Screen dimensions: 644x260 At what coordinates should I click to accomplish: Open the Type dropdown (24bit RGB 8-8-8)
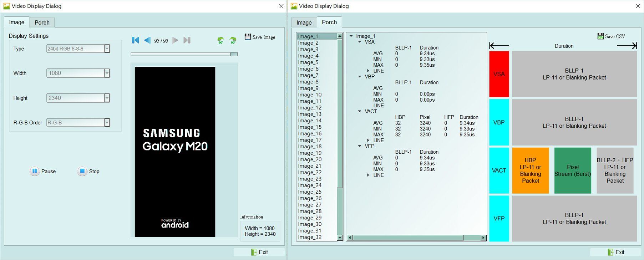click(x=107, y=49)
